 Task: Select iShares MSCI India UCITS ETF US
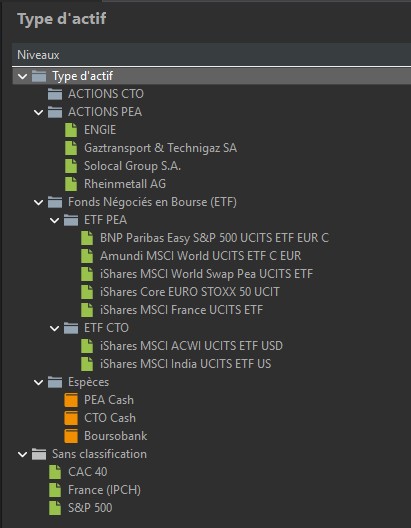(x=185, y=364)
